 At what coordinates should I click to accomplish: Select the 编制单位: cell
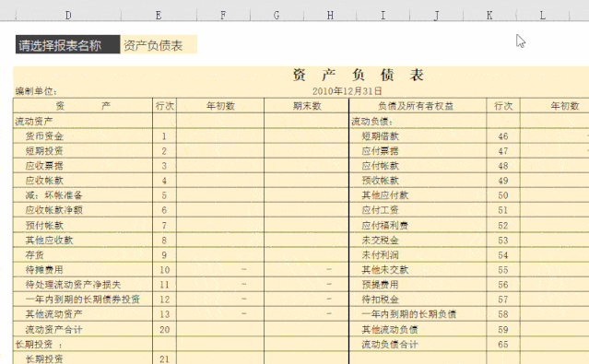(36, 91)
